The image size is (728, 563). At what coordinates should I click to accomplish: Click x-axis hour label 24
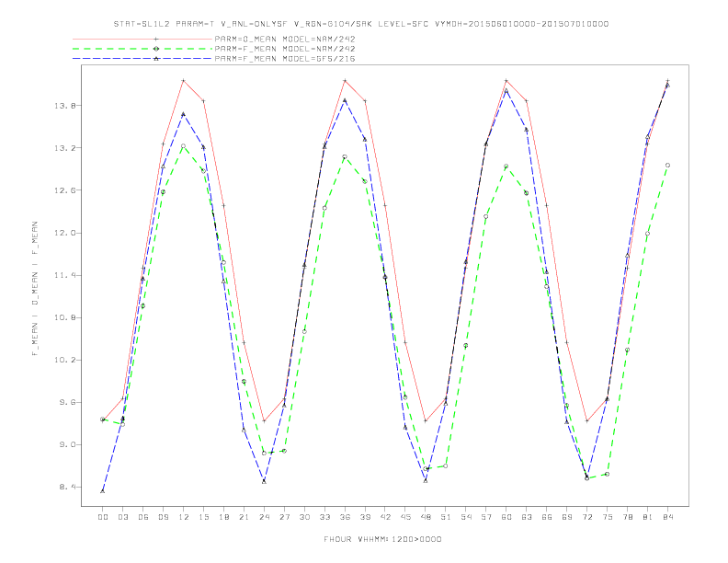click(264, 517)
